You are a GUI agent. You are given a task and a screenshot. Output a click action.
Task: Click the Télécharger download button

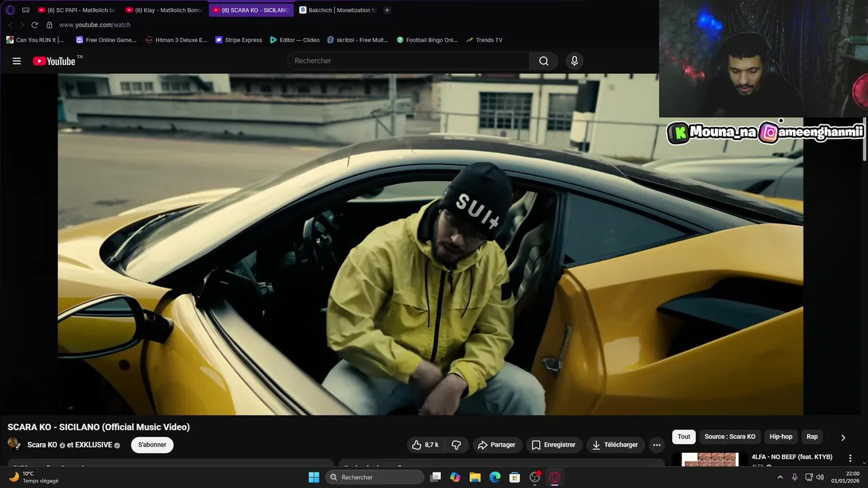615,445
